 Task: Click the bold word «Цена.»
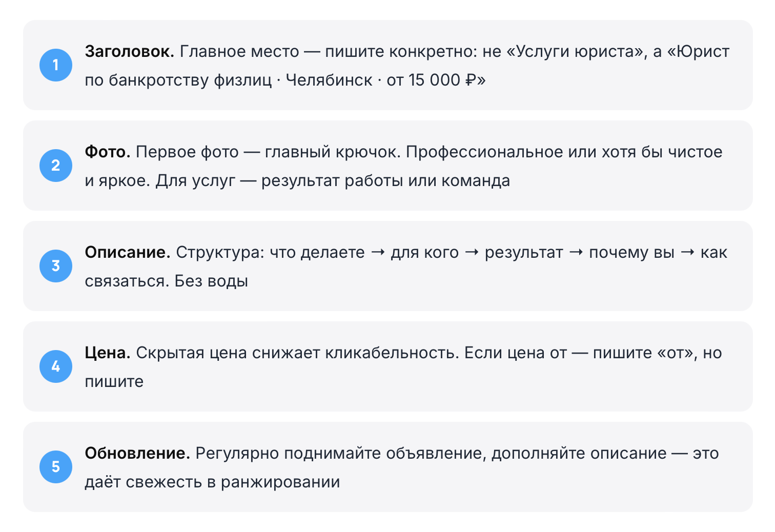pos(108,353)
